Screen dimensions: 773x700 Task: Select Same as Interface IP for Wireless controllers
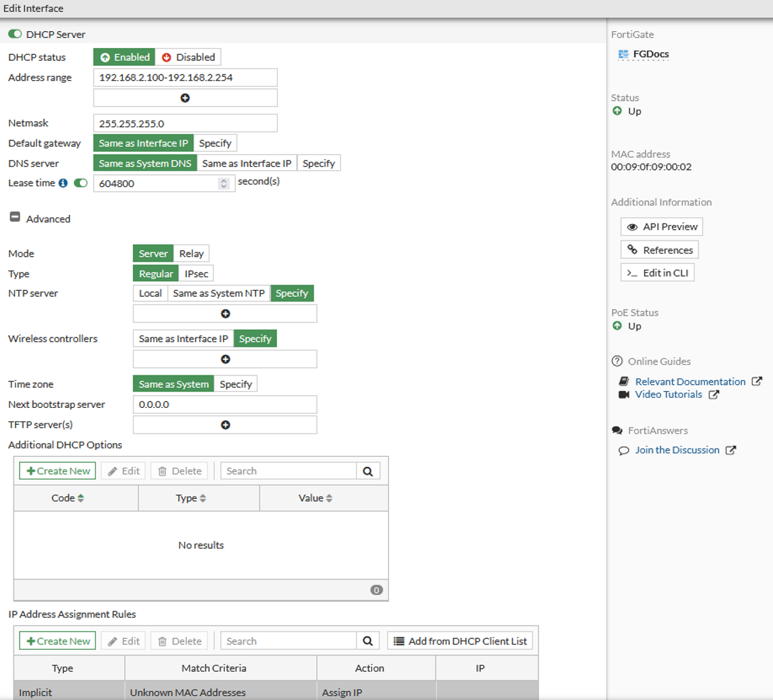click(x=184, y=339)
